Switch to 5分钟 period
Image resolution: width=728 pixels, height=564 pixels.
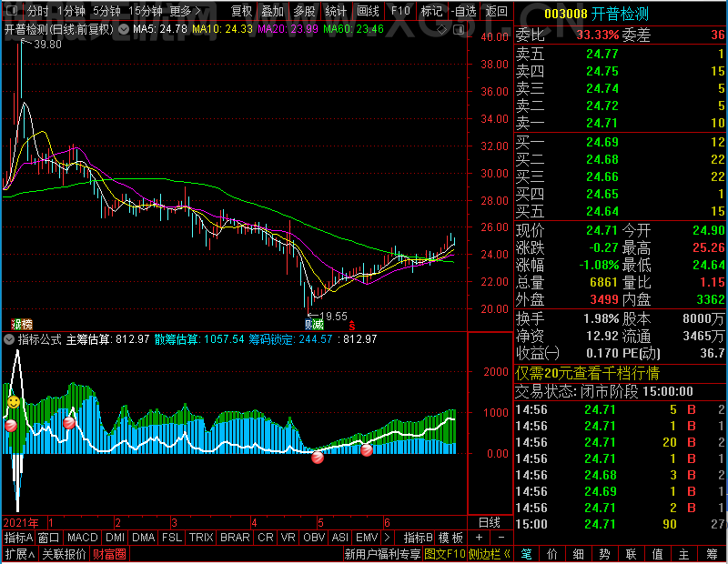106,11
